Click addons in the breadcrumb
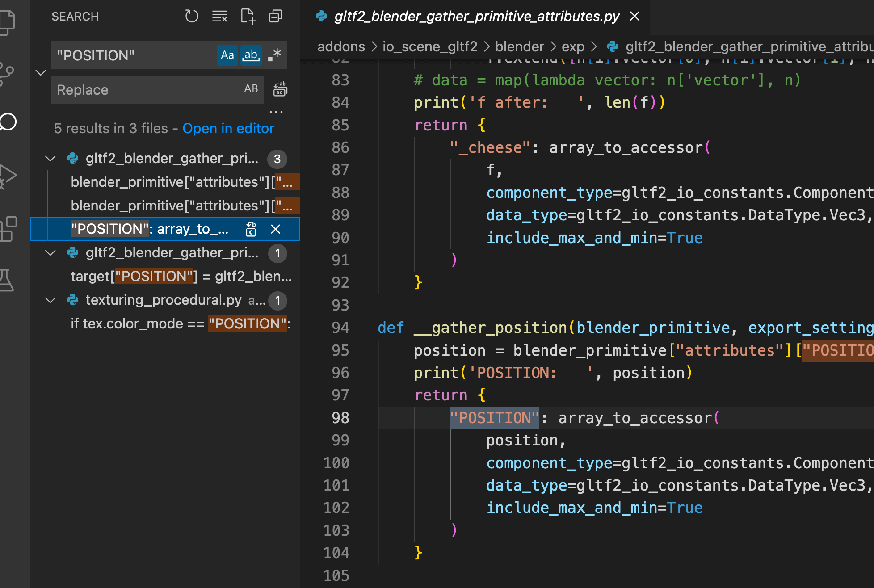 [x=341, y=46]
